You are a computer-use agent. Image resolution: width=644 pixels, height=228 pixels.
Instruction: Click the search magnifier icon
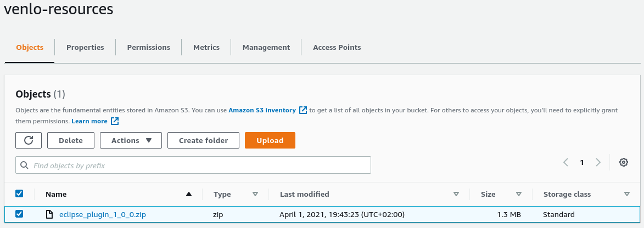tap(24, 166)
